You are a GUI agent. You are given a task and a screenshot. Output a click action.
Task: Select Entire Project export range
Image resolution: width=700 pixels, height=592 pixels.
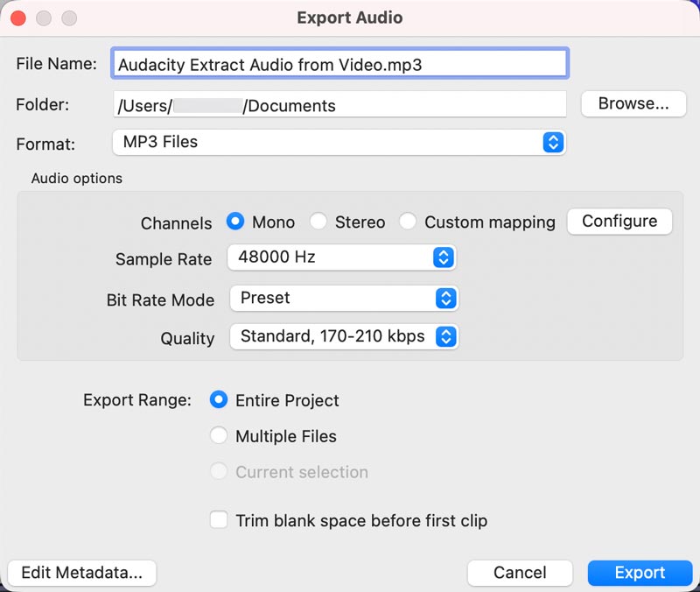219,400
